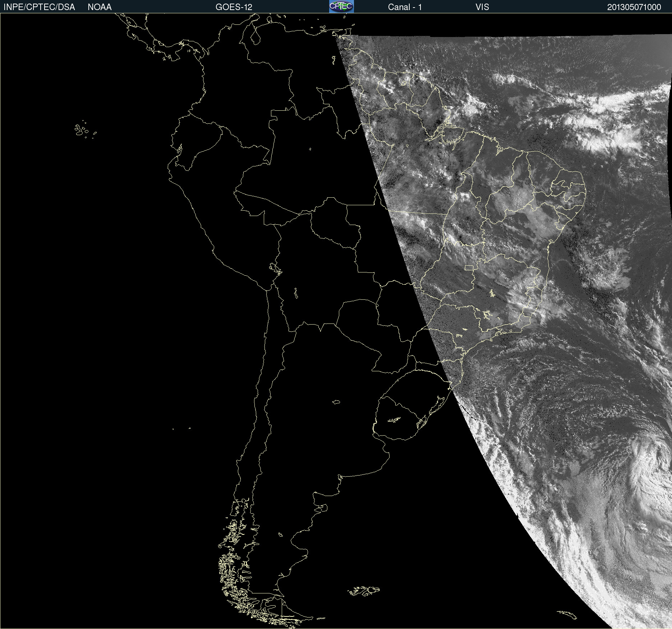Click the INPE/CPTEC/DSA header label
Image resolution: width=672 pixels, height=629 pixels.
coord(39,7)
